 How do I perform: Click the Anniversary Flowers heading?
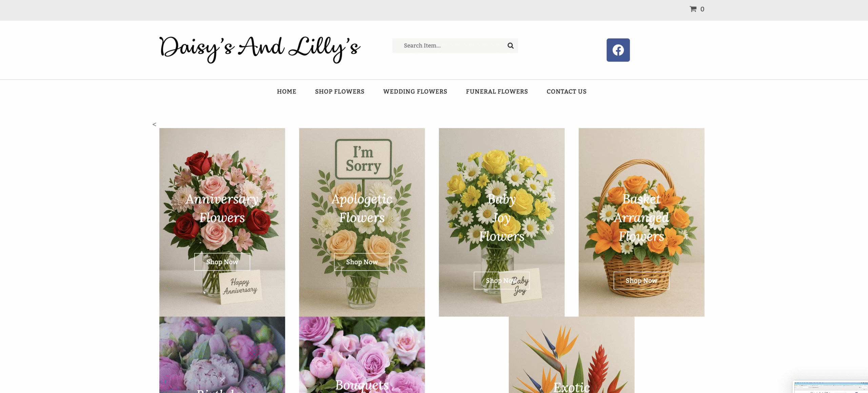(222, 208)
